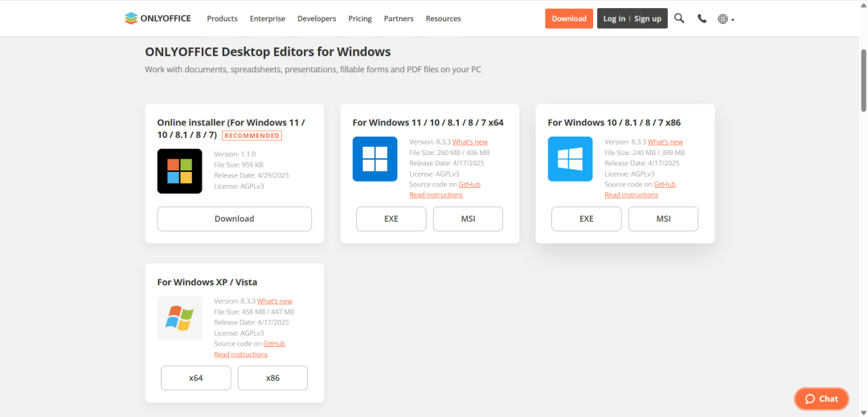Click Log in
Viewport: 868px width, 417px height.
pos(614,18)
